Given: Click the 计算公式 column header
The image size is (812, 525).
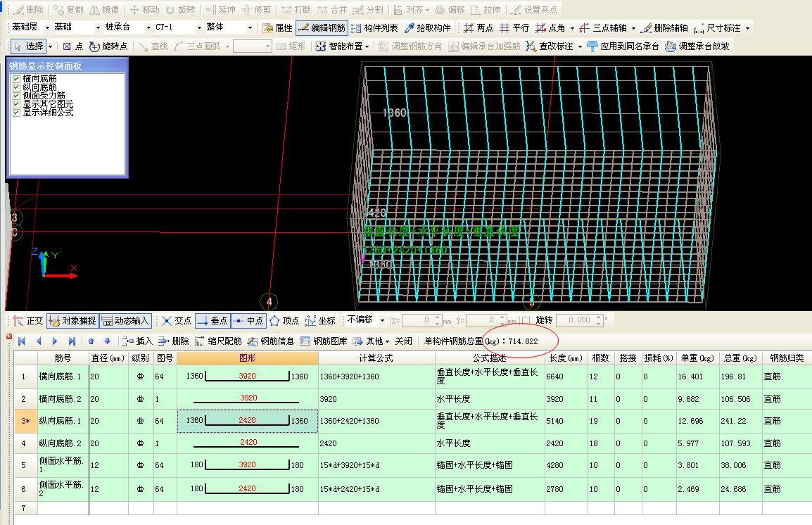Looking at the screenshot, I should point(376,358).
